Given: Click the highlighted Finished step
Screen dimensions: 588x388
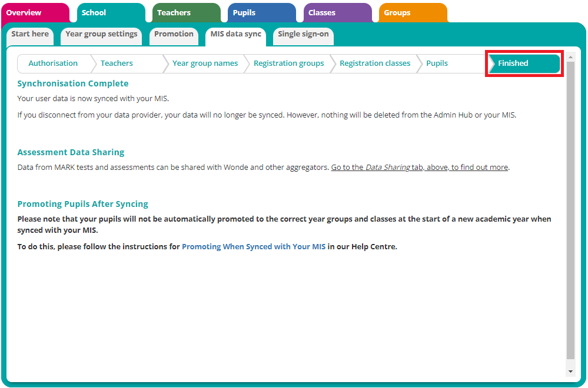Looking at the screenshot, I should click(524, 63).
